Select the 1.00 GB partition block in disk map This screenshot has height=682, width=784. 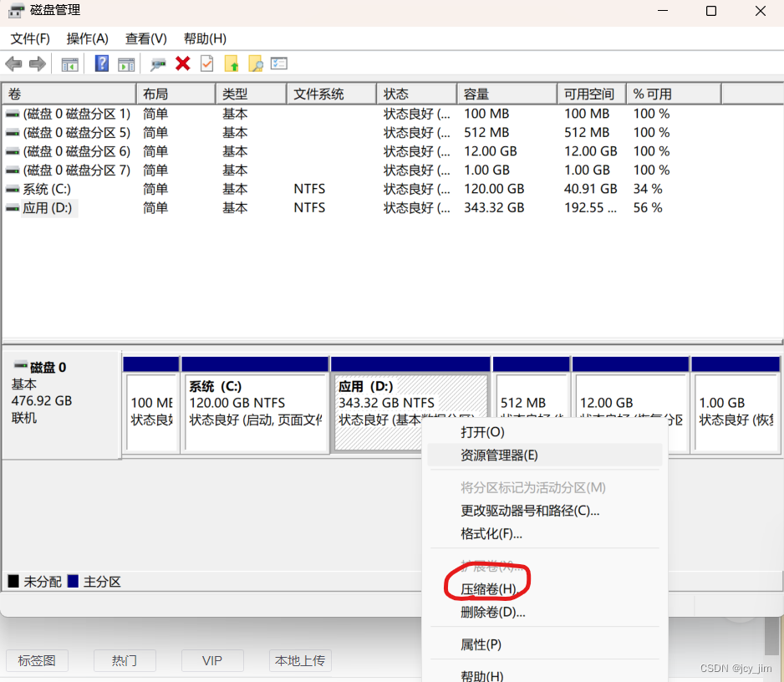coord(735,405)
